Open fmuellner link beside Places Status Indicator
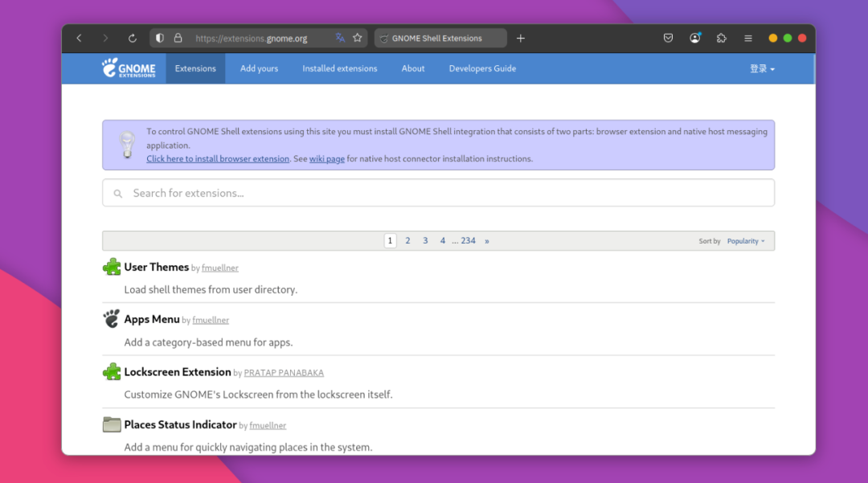 (x=268, y=425)
